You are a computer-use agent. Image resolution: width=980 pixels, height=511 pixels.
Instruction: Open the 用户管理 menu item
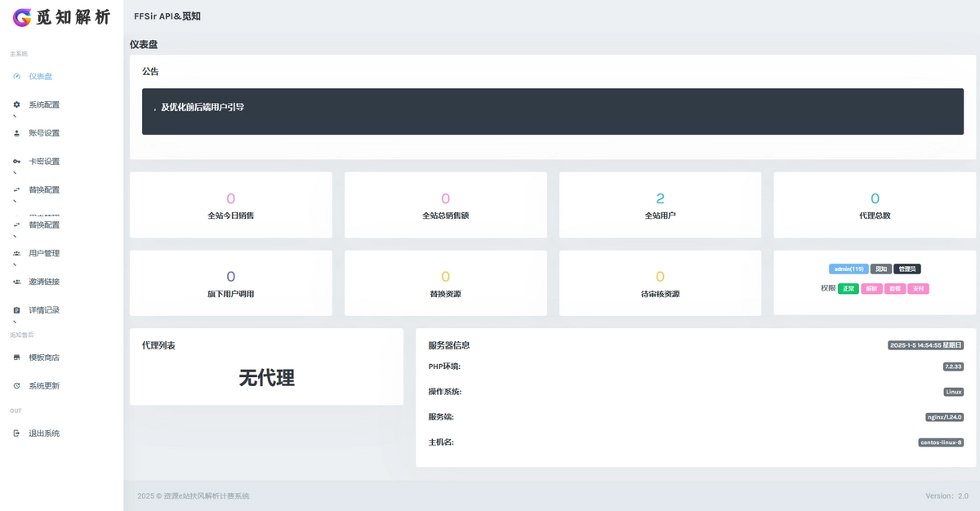click(44, 253)
